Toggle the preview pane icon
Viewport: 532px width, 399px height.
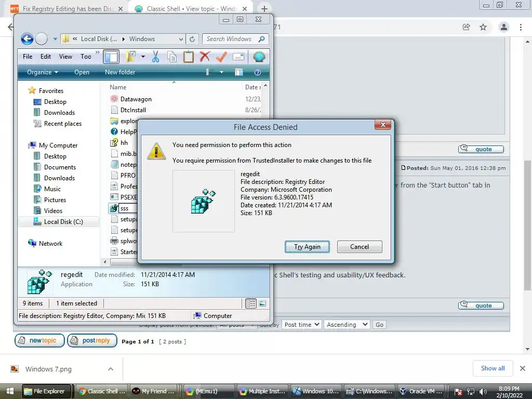[x=239, y=72]
